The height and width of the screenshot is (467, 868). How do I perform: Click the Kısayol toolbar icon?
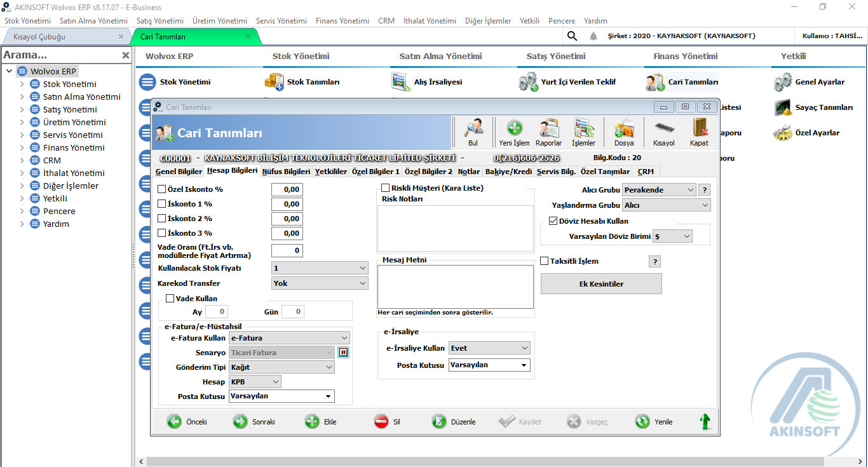[663, 132]
